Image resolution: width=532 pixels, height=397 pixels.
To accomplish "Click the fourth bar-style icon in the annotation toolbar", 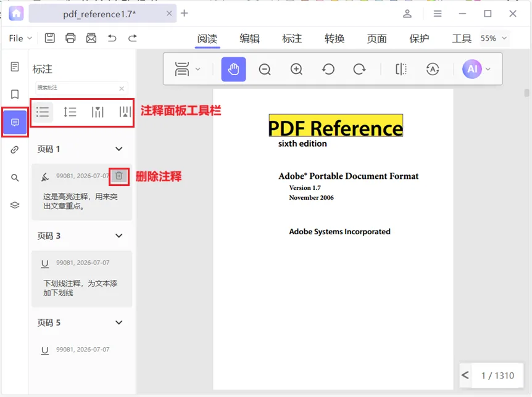I will (125, 112).
